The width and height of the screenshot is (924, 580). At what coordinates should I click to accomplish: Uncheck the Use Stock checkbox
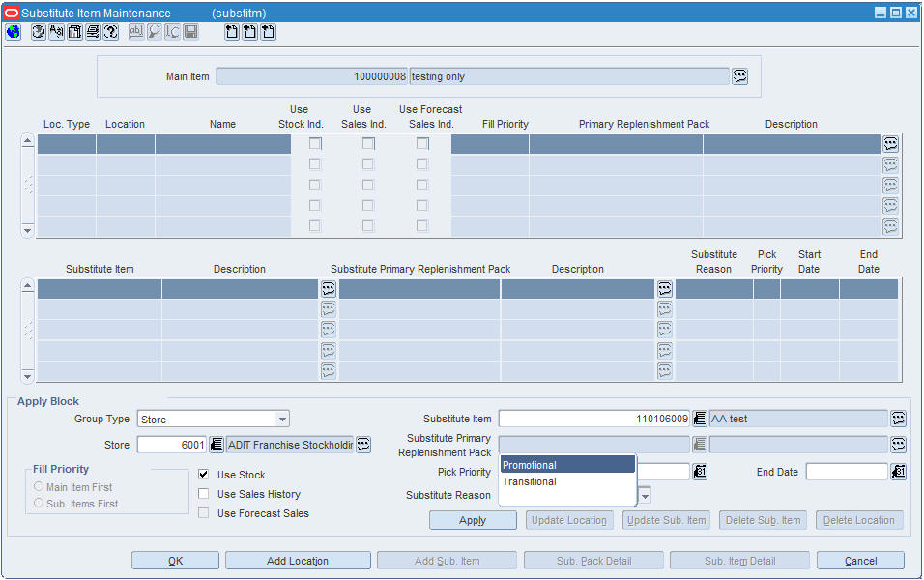pyautogui.click(x=203, y=474)
